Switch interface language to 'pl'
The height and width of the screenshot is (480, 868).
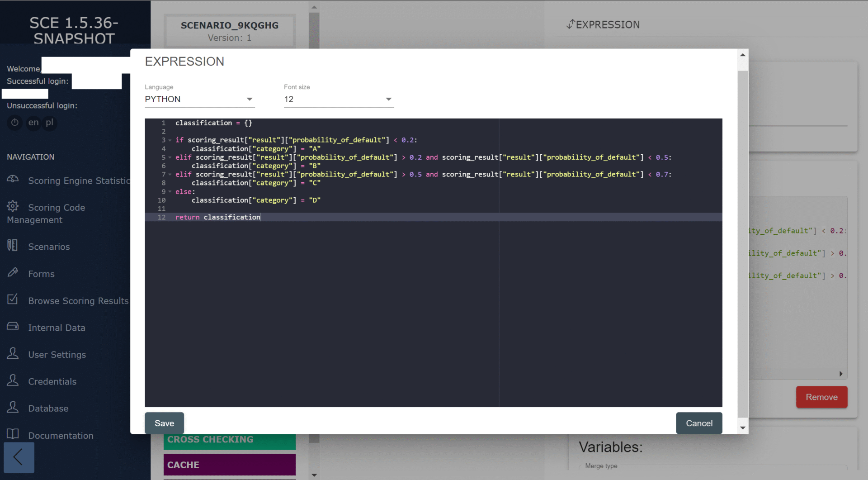pyautogui.click(x=49, y=123)
